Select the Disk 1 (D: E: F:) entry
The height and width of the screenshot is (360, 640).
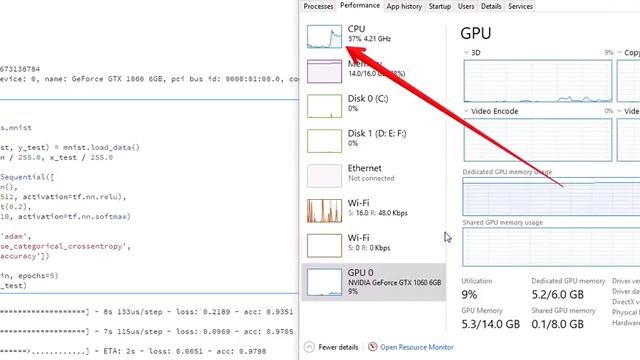click(373, 141)
